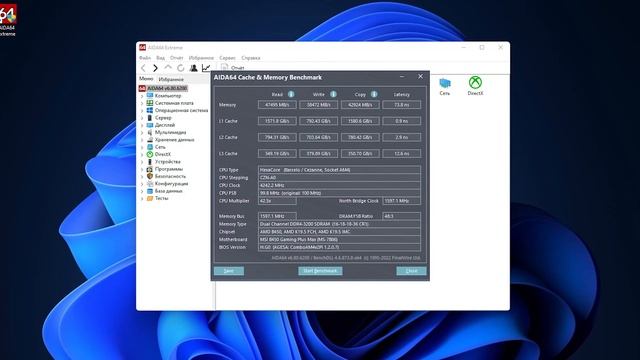Click Save button in benchmark dialog
This screenshot has width=640, height=360.
[229, 271]
